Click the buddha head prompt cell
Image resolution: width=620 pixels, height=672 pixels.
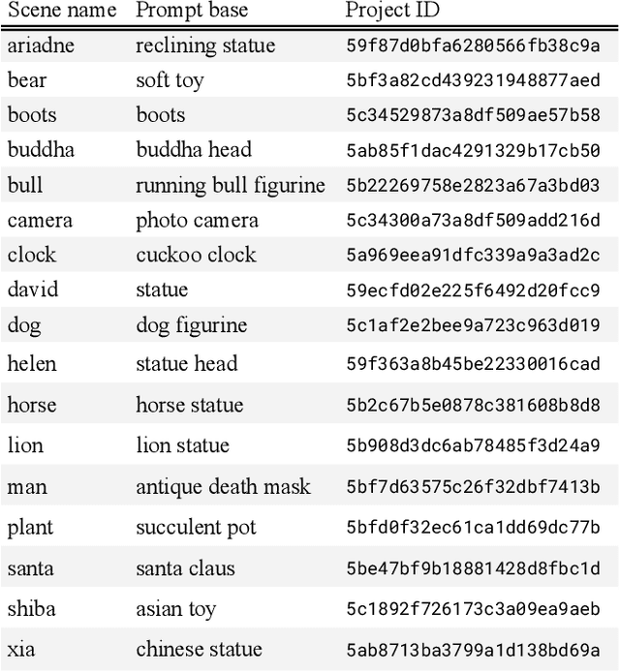tap(194, 150)
